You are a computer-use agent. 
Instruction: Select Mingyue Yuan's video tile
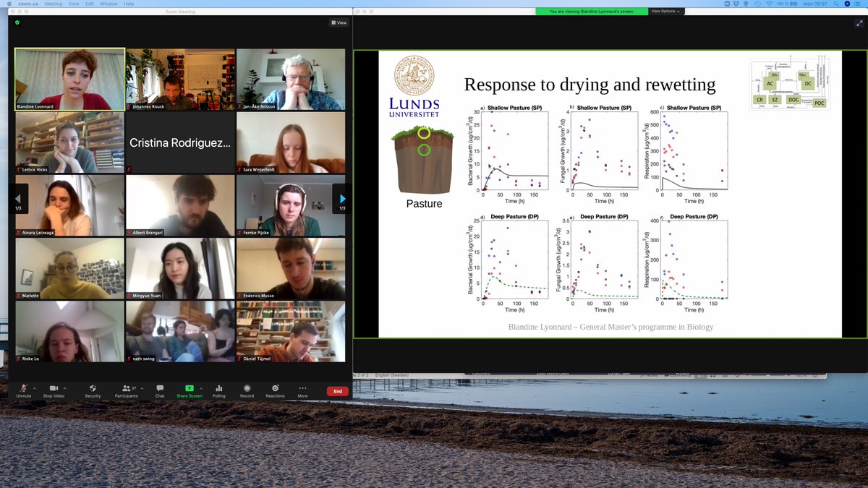point(180,269)
